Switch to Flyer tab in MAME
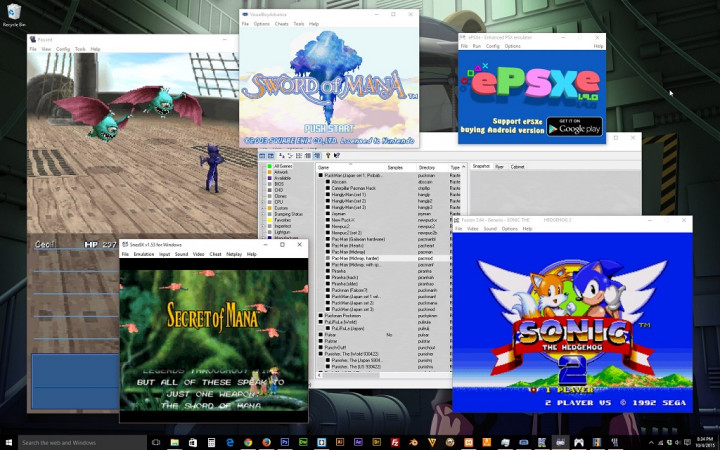Viewport: 720px width, 450px height. [499, 167]
